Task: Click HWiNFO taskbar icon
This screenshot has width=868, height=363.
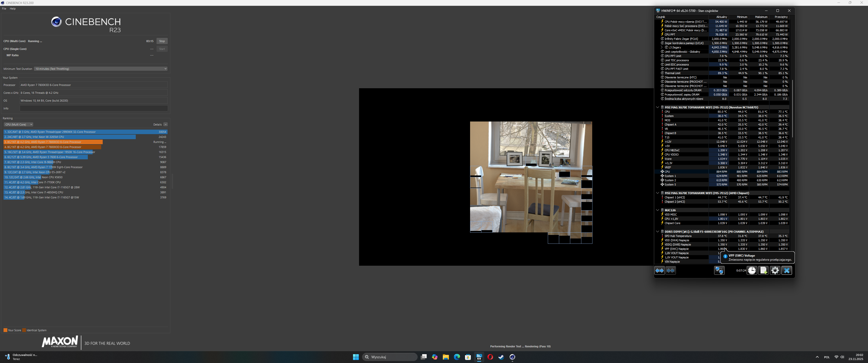Action: click(479, 357)
